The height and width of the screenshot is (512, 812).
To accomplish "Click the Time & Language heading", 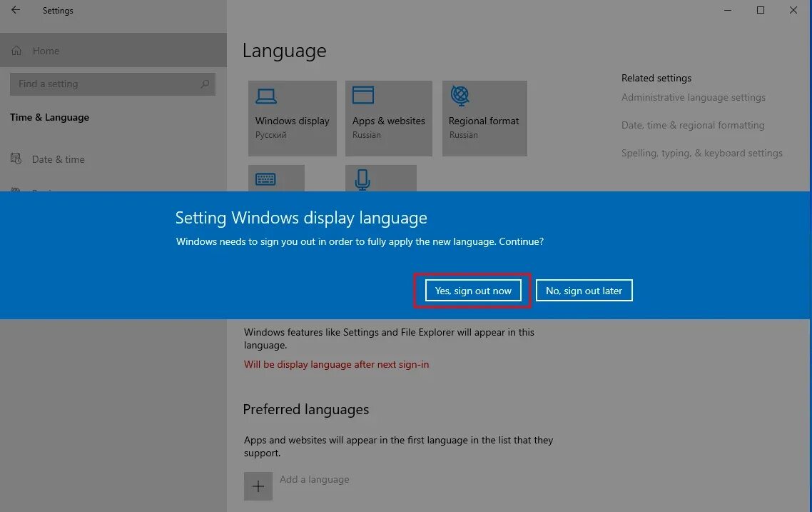I will coord(49,117).
